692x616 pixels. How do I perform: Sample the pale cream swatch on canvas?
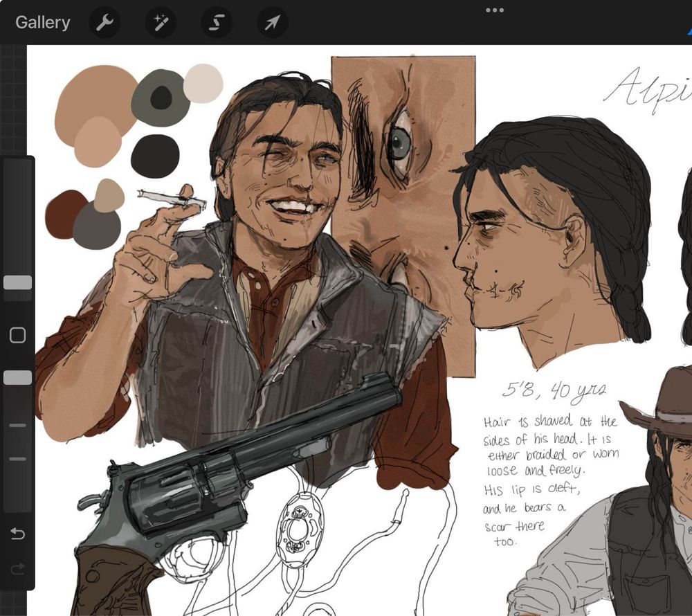click(203, 84)
